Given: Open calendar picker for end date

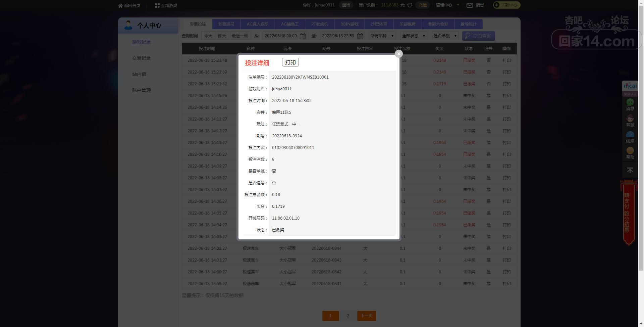Looking at the screenshot, I should pos(360,36).
